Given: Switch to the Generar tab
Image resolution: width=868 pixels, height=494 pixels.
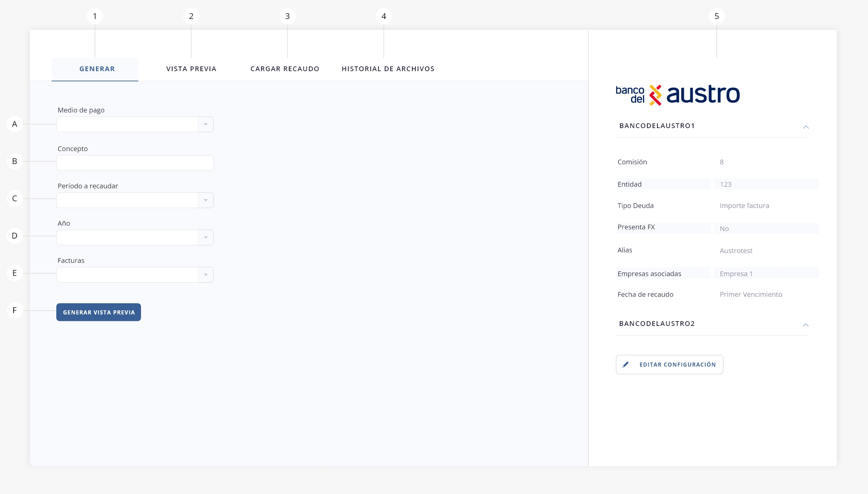Looking at the screenshot, I should pos(97,69).
